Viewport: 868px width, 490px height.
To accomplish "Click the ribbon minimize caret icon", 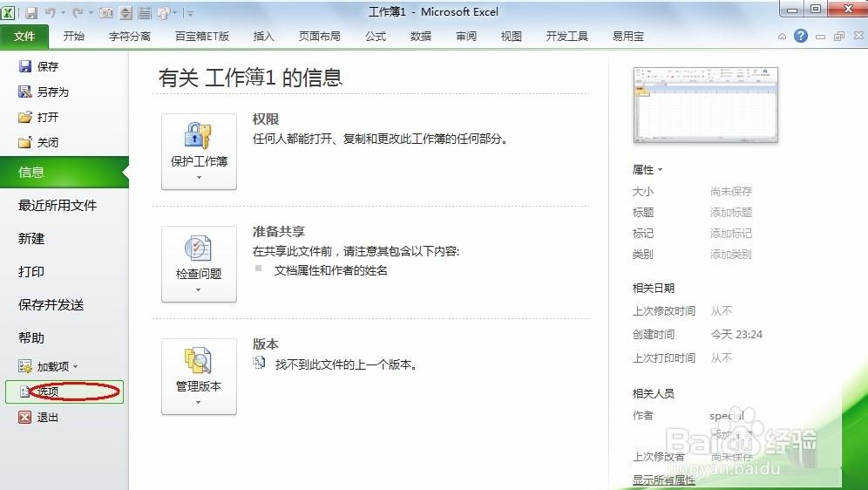I will [782, 37].
